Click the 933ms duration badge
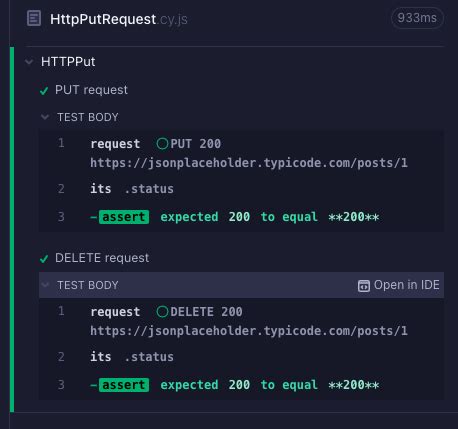The image size is (458, 429). (417, 18)
